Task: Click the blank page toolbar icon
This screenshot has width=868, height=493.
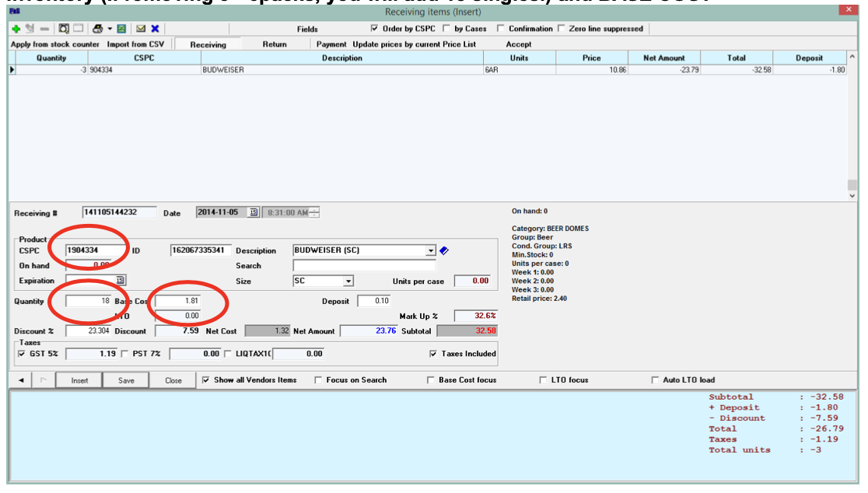Action: pos(79,29)
